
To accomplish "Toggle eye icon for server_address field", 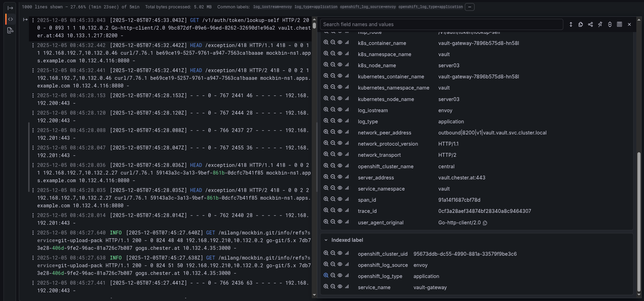I will click(340, 177).
